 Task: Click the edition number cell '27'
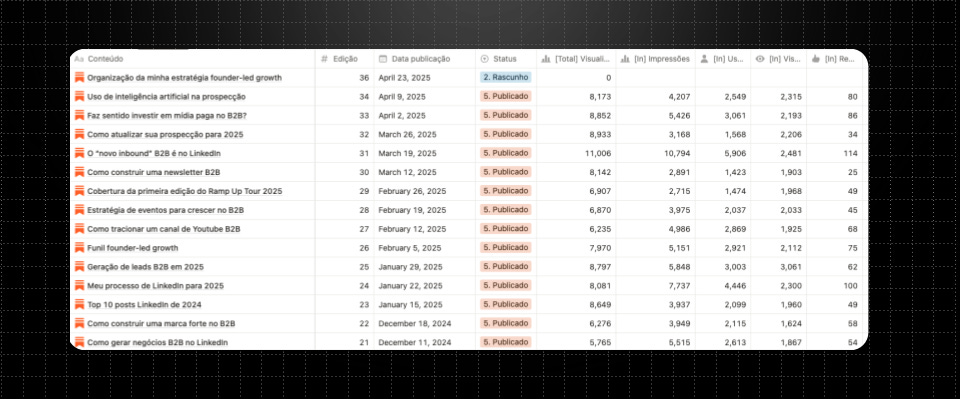coord(345,229)
